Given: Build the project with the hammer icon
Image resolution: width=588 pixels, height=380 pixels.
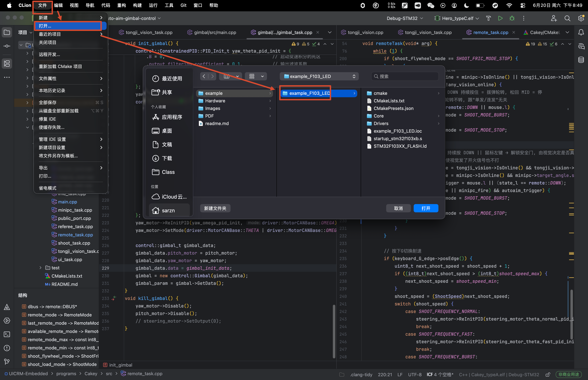Looking at the screenshot, I should (488, 18).
